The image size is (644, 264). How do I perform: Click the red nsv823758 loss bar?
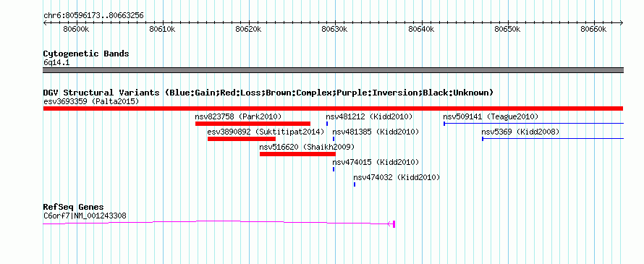pos(253,124)
